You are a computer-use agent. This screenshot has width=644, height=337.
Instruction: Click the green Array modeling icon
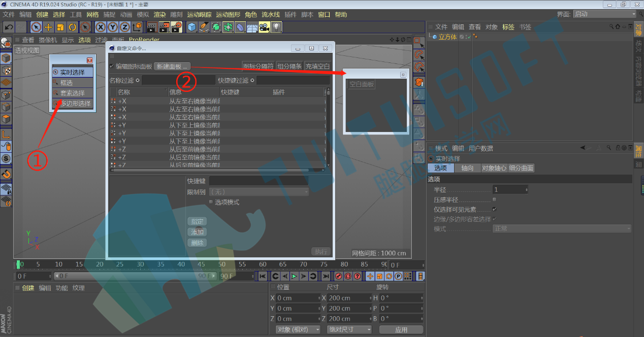click(228, 27)
